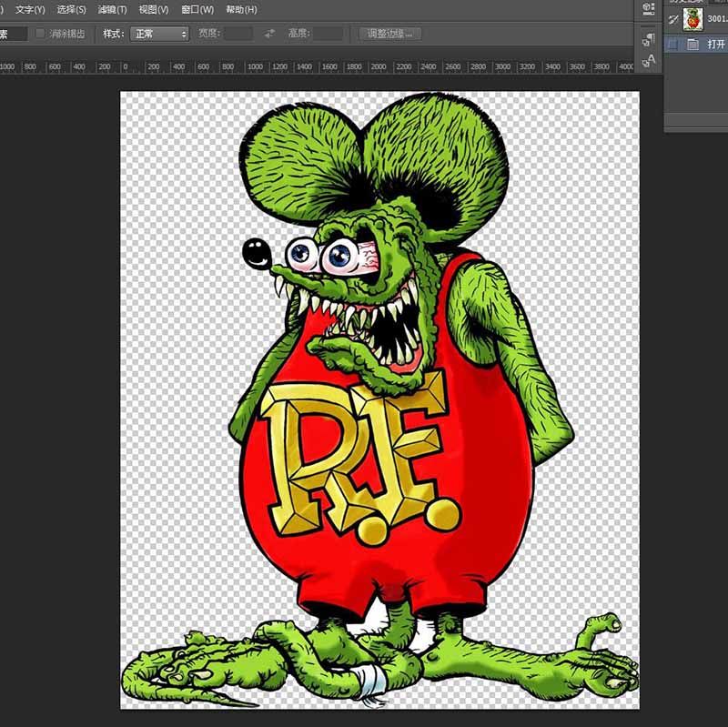728x727 pixels.
Task: Click the swap width and height arrows
Action: click(x=269, y=34)
